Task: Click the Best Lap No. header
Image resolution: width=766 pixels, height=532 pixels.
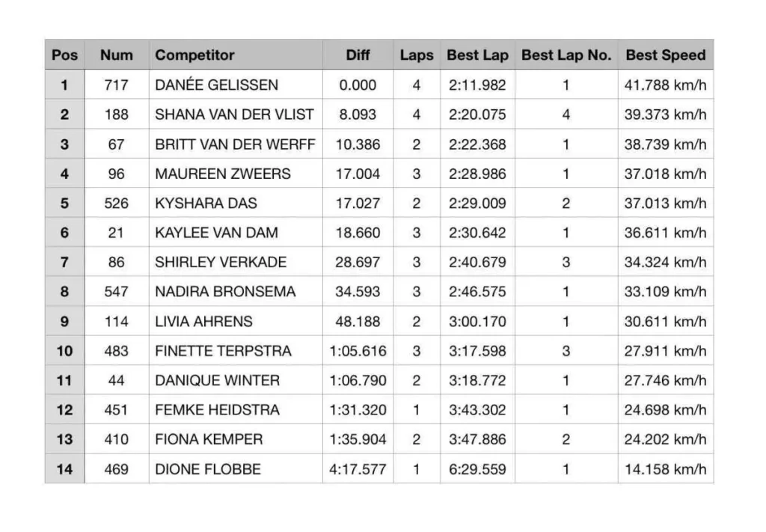Action: (x=566, y=55)
